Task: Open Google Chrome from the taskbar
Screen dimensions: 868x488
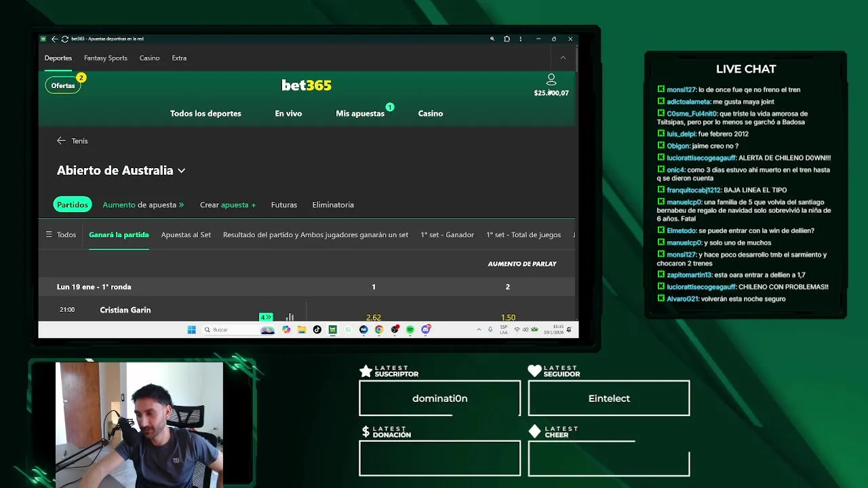Action: (x=379, y=329)
